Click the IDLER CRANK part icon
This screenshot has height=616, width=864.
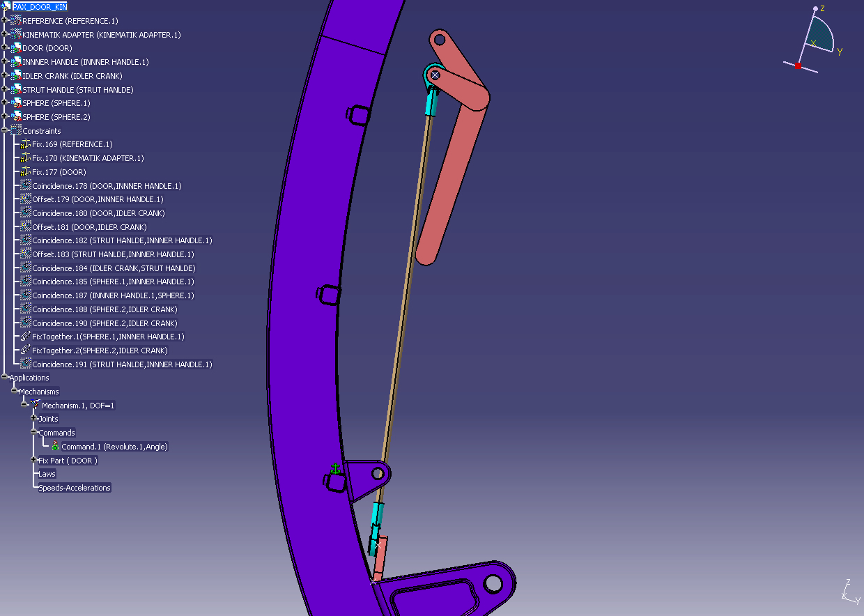(15, 75)
